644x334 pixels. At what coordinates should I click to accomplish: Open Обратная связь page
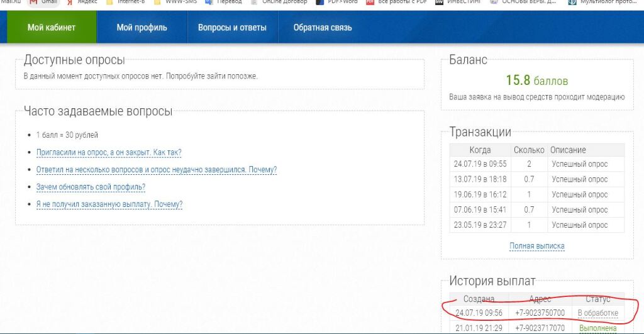point(323,28)
